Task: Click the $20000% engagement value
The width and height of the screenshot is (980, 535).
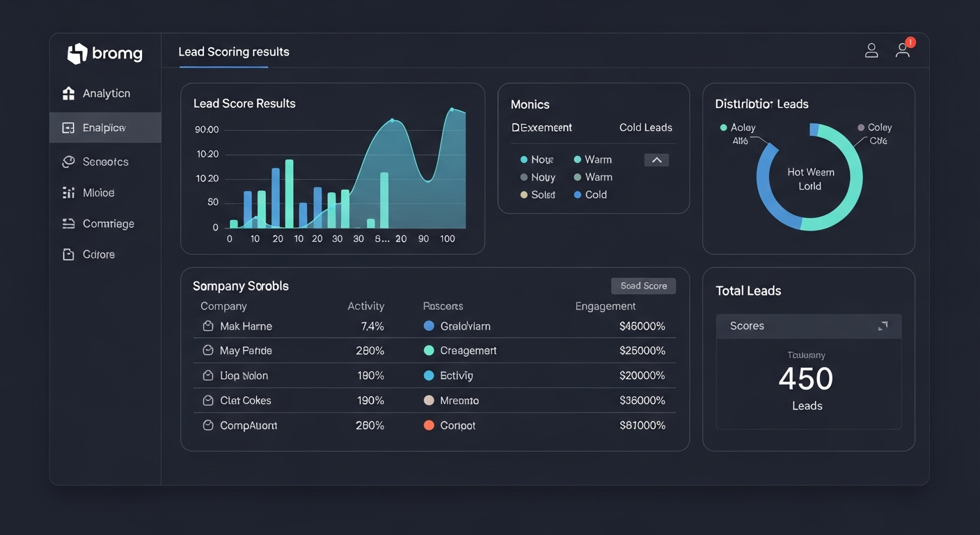Action: (642, 375)
